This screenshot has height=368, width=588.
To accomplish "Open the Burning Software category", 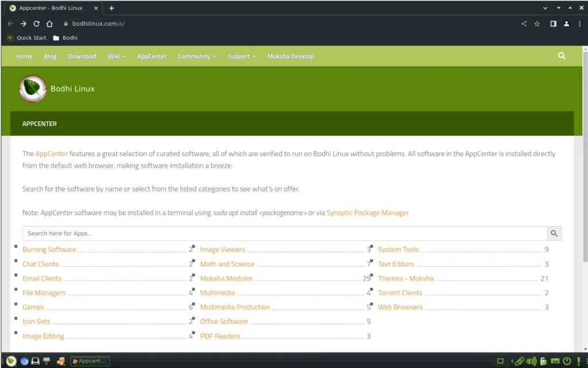I will click(x=49, y=250).
